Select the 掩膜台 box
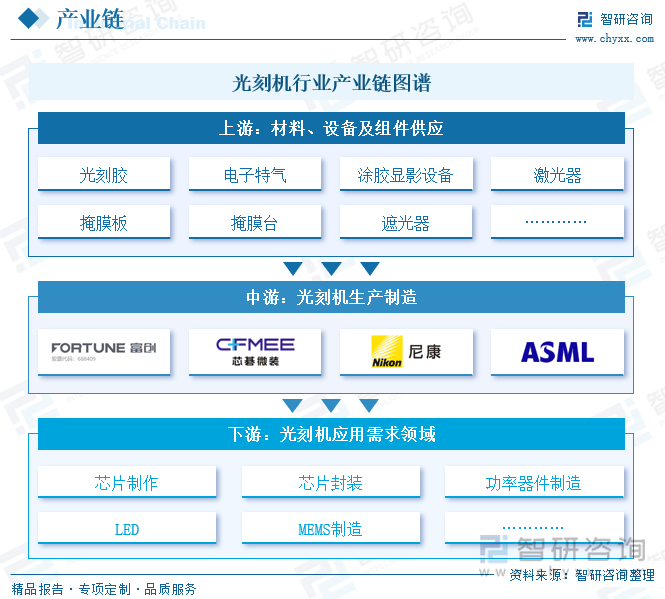This screenshot has height=599, width=665. click(255, 222)
